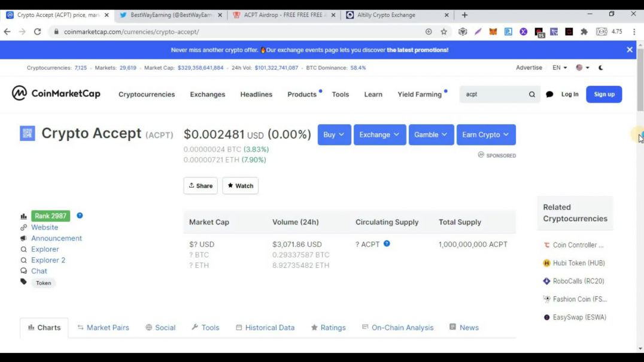This screenshot has height=362, width=644.
Task: Click the Crypto Accept coin logo
Action: pos(28,133)
